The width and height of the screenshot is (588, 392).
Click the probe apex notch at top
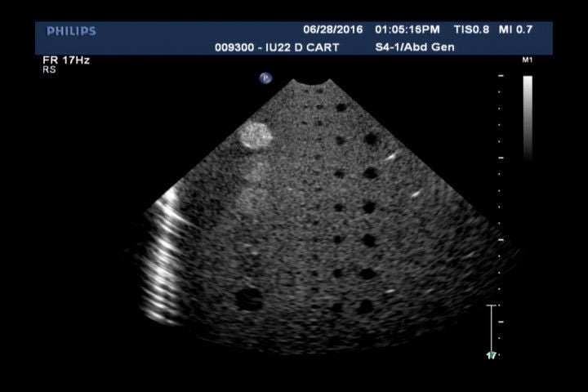coord(313,83)
